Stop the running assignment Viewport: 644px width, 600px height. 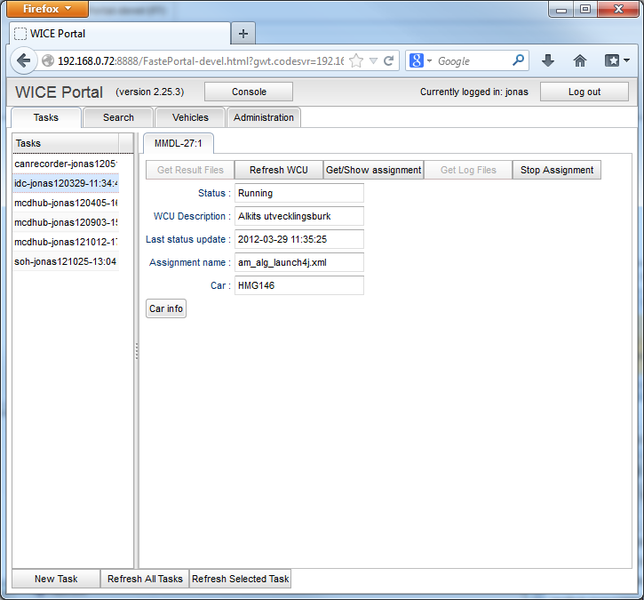[557, 170]
